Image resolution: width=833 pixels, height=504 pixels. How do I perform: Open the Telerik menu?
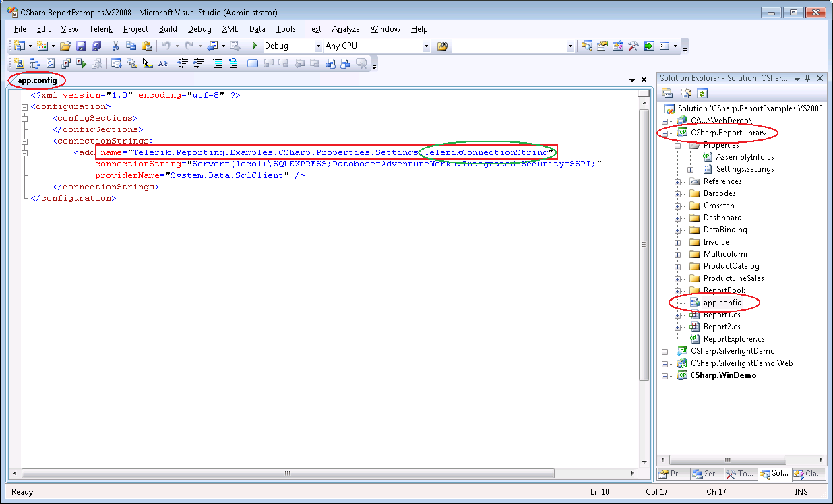[x=100, y=29]
